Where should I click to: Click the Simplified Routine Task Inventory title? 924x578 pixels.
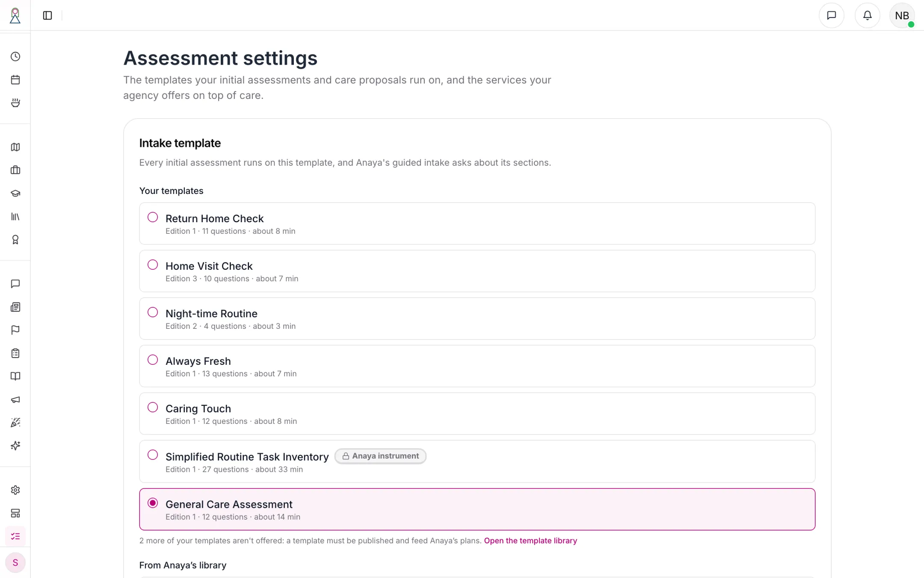247,457
